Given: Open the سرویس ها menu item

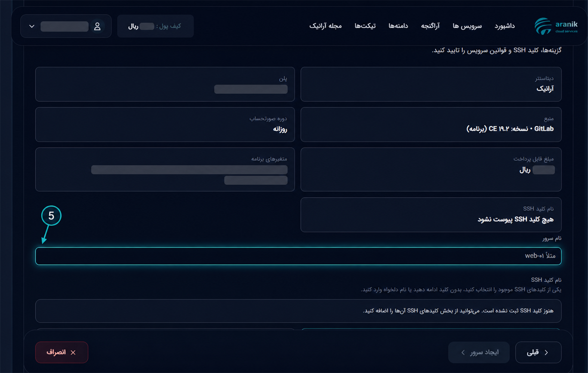Looking at the screenshot, I should [467, 26].
